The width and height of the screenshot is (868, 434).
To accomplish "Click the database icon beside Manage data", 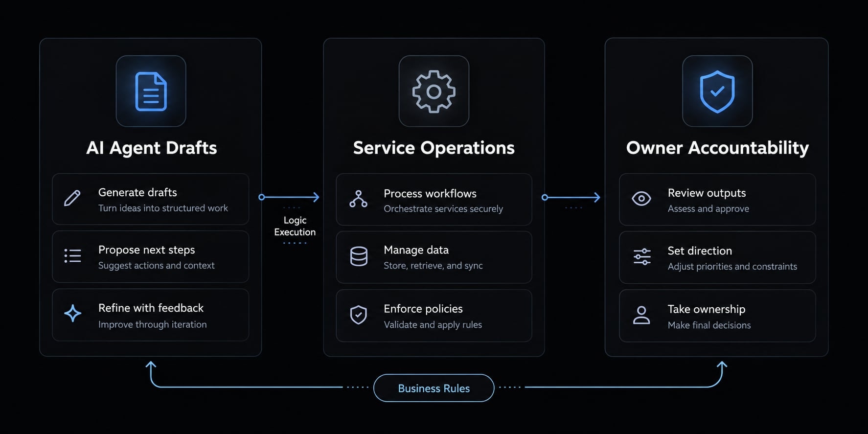I will 359,256.
